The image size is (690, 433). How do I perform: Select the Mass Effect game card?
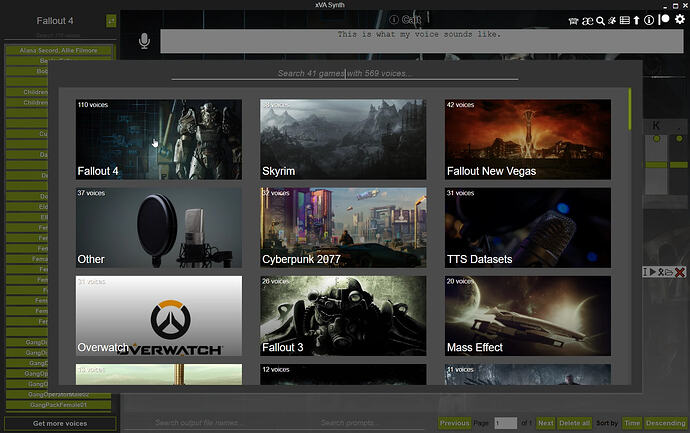pyautogui.click(x=528, y=316)
